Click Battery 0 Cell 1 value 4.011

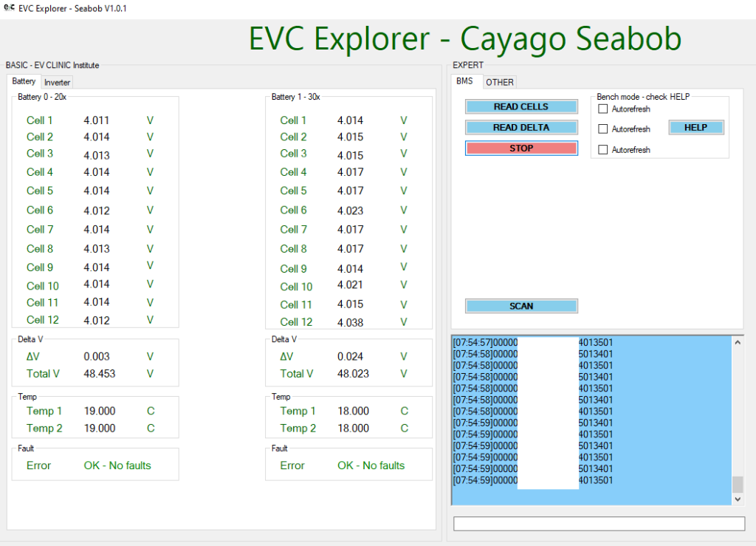[97, 120]
